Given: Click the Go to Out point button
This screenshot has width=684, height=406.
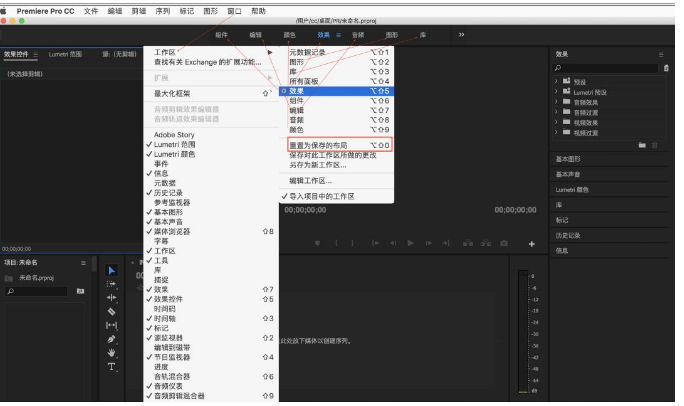Looking at the screenshot, I should 446,243.
